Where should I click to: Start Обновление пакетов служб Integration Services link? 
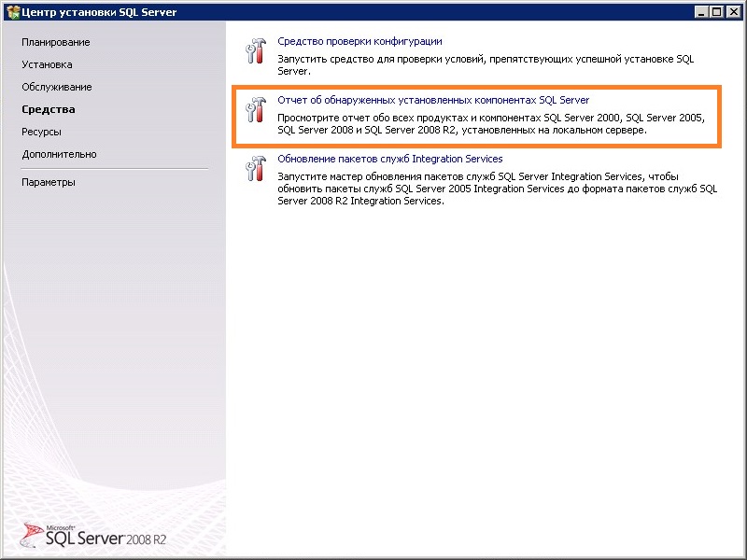pyautogui.click(x=390, y=159)
